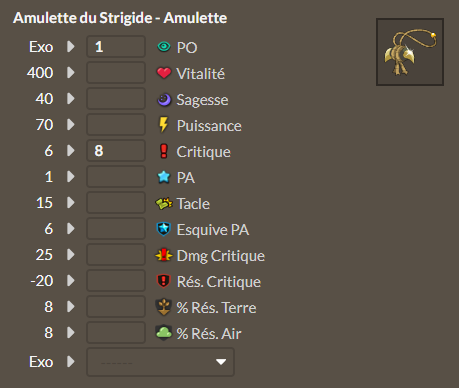The width and height of the screenshot is (459, 388).
Task: Click the purple Sagesse moon icon
Action: (x=164, y=99)
